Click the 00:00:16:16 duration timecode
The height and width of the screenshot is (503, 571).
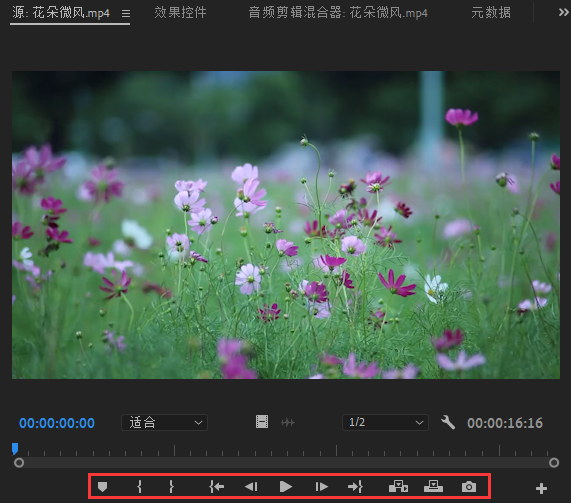(505, 423)
